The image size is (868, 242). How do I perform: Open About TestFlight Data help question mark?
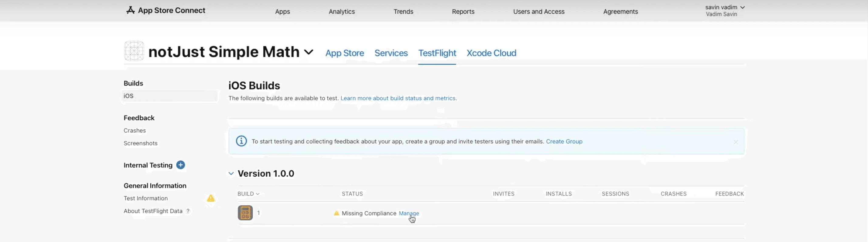click(x=188, y=211)
